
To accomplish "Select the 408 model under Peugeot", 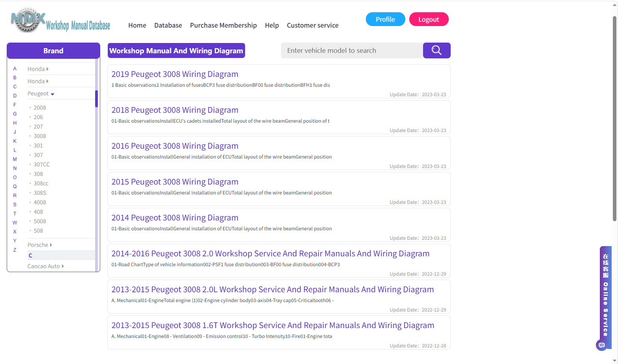I will (38, 212).
